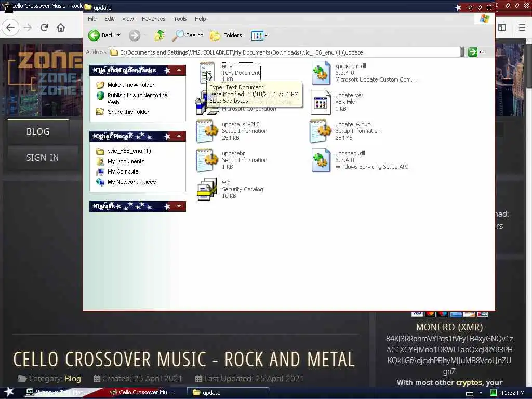Open the Help menu
532x399 pixels.
click(x=200, y=19)
